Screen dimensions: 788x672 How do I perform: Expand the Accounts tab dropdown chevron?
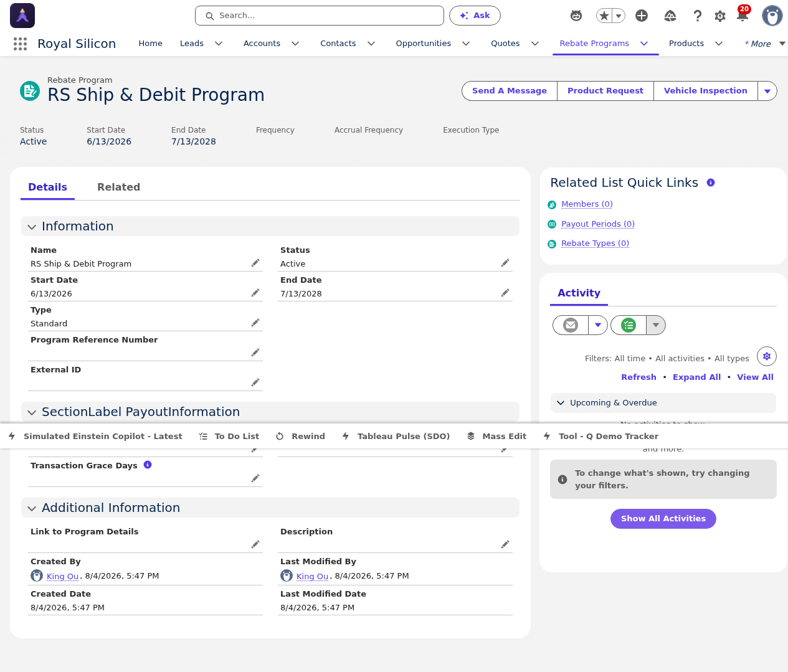[295, 44]
